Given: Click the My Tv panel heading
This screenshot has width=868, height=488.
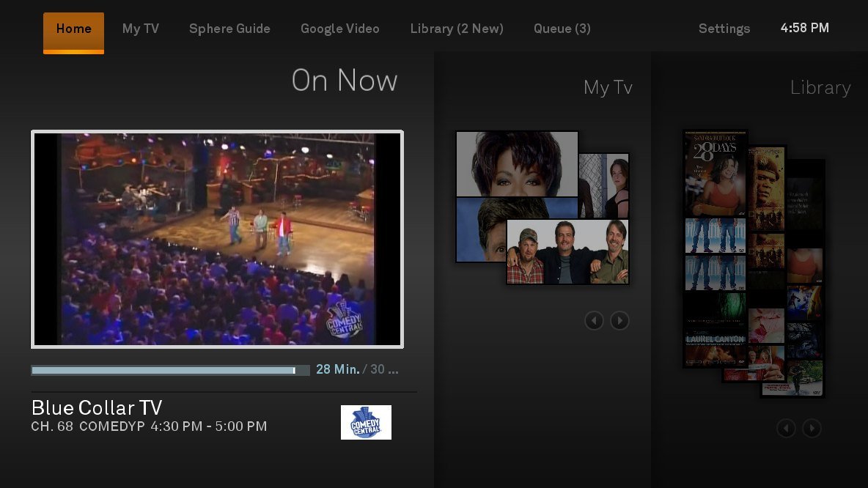Looking at the screenshot, I should tap(608, 87).
